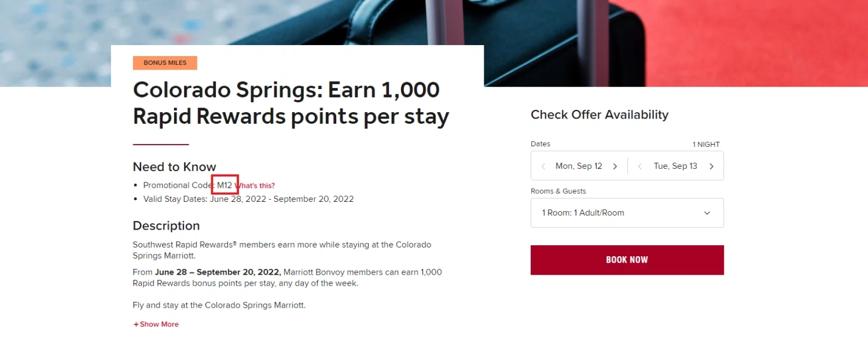Expand the Show More description link
The height and width of the screenshot is (358, 868).
tap(156, 324)
